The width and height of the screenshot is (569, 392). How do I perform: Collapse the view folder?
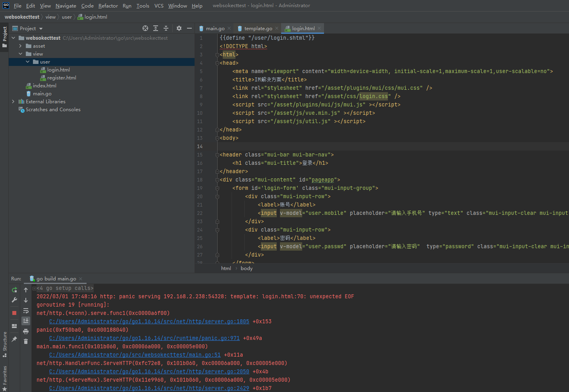(20, 54)
